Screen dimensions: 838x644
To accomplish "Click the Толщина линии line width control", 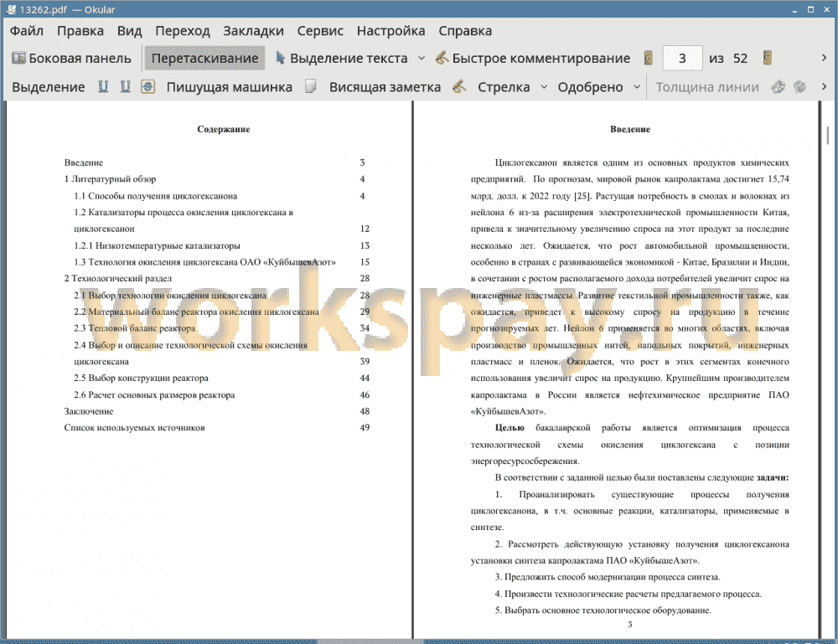I will (707, 87).
